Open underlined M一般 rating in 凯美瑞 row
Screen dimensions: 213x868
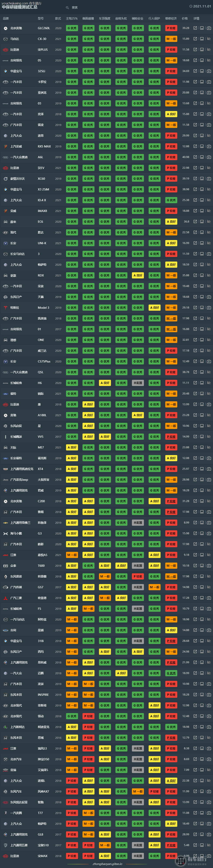coord(171,318)
